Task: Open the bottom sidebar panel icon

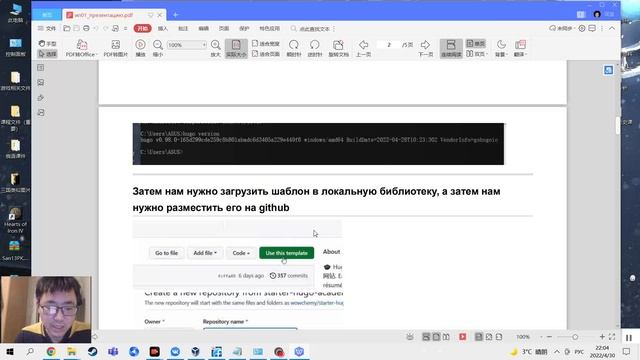Action: [41, 112]
